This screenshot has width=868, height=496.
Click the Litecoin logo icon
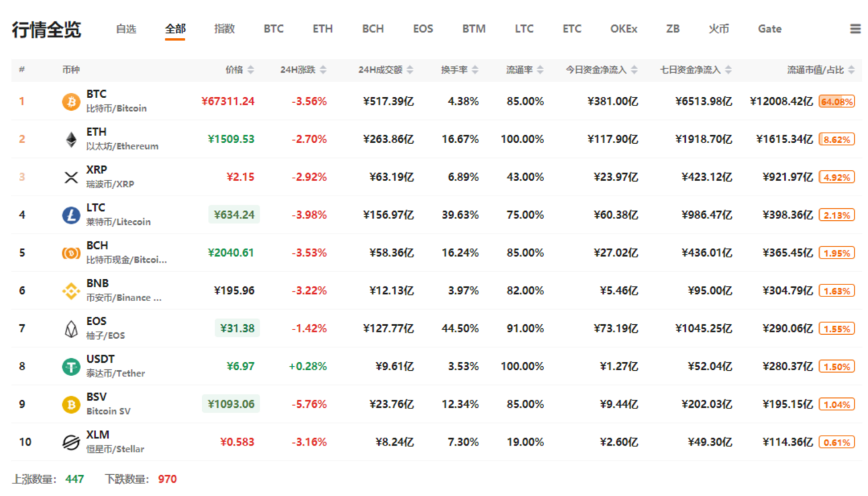(x=71, y=215)
